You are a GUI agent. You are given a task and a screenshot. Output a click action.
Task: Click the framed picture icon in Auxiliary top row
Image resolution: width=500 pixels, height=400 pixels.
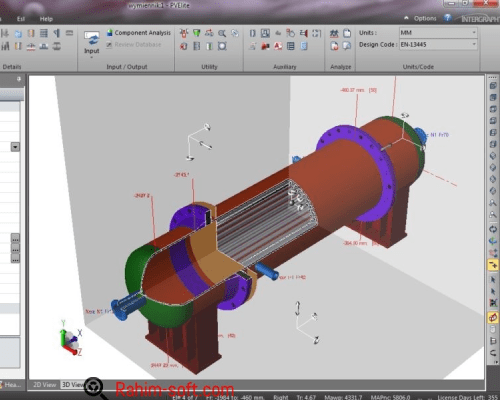pyautogui.click(x=265, y=33)
